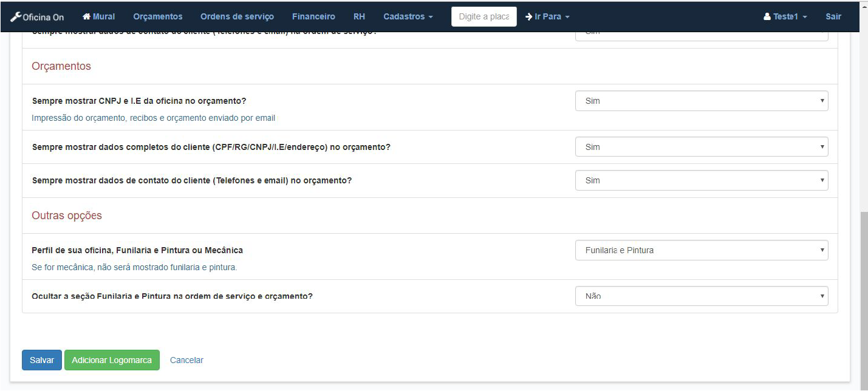This screenshot has height=391, width=868.
Task: Click Sair to log out
Action: point(833,16)
